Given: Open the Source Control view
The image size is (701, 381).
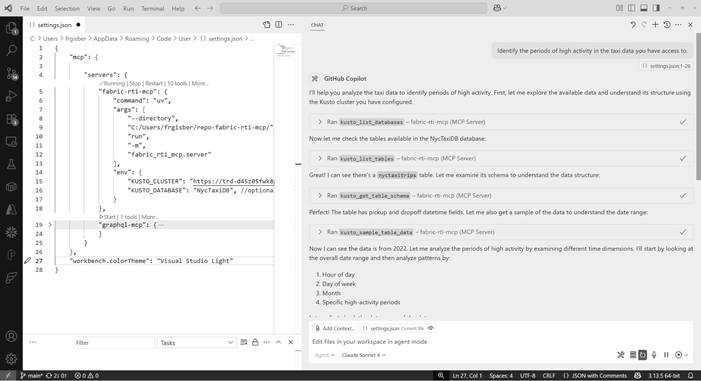Looking at the screenshot, I should point(11,73).
